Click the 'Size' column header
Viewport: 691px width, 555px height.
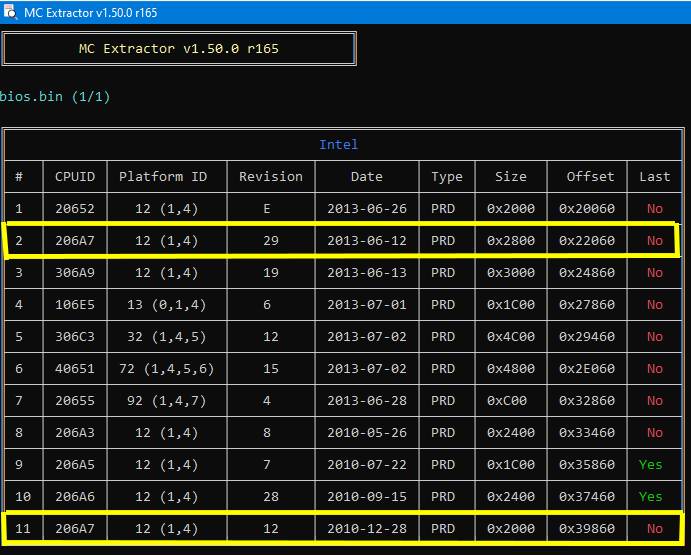coord(511,177)
